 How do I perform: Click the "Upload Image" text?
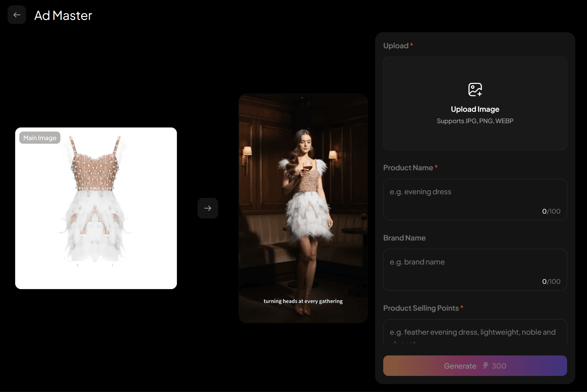(475, 109)
